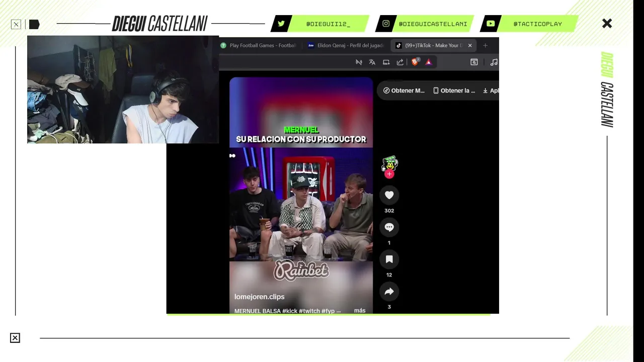644x362 pixels.
Task: Click the TikTok video player area
Action: coord(301,196)
